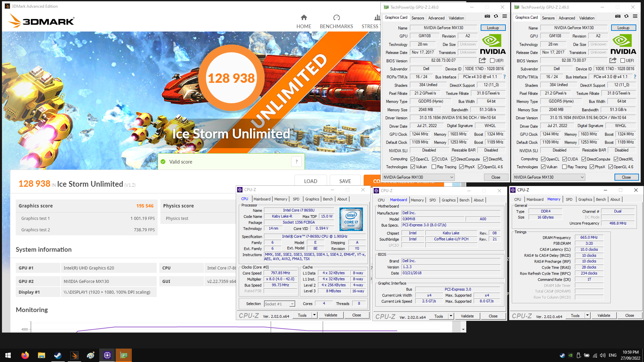Image resolution: width=644 pixels, height=362 pixels.
Task: Click the clock and date in taskbar
Action: click(x=630, y=355)
